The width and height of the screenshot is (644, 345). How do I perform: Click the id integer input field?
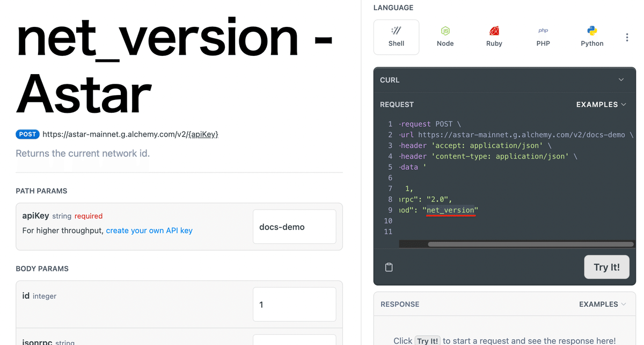point(295,304)
